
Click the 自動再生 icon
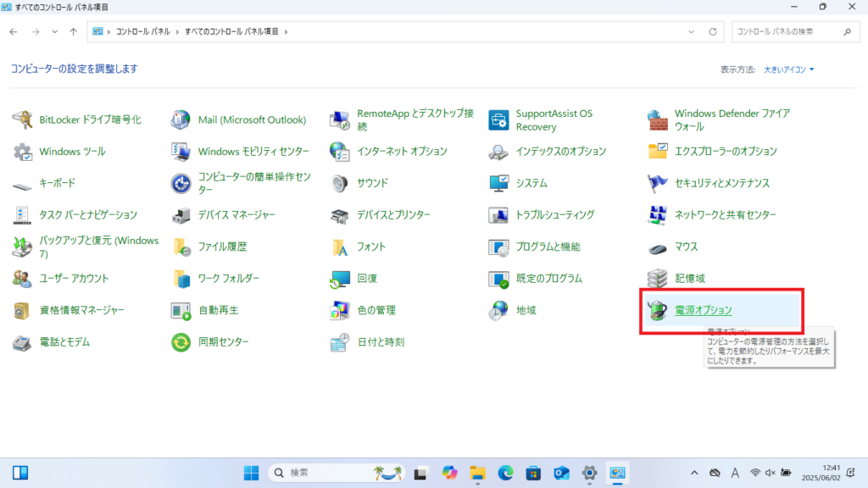[x=181, y=310]
